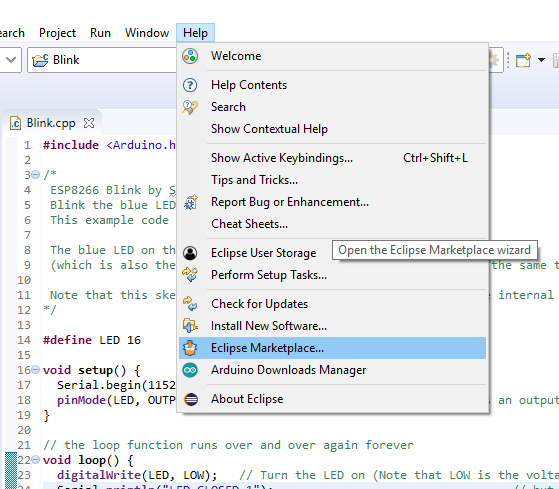559x489 pixels.
Task: Click 'void setup() {' text
Action: pyautogui.click(x=92, y=370)
